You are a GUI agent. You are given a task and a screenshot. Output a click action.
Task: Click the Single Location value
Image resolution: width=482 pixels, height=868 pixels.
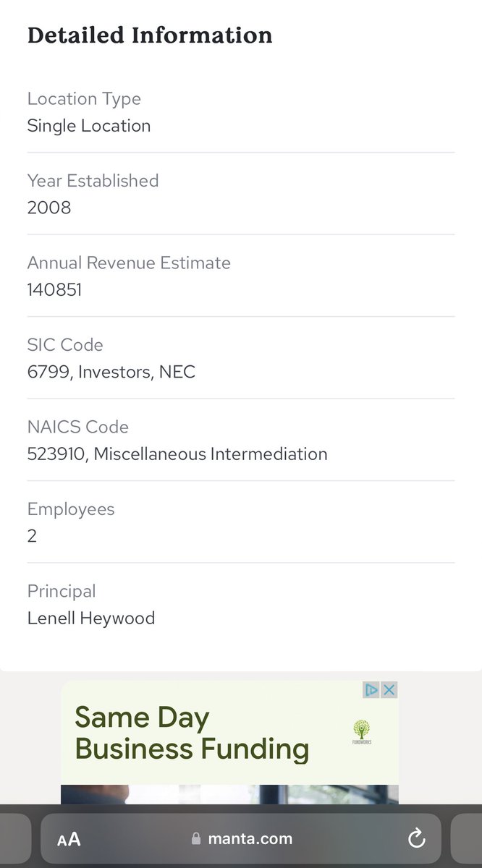point(89,125)
